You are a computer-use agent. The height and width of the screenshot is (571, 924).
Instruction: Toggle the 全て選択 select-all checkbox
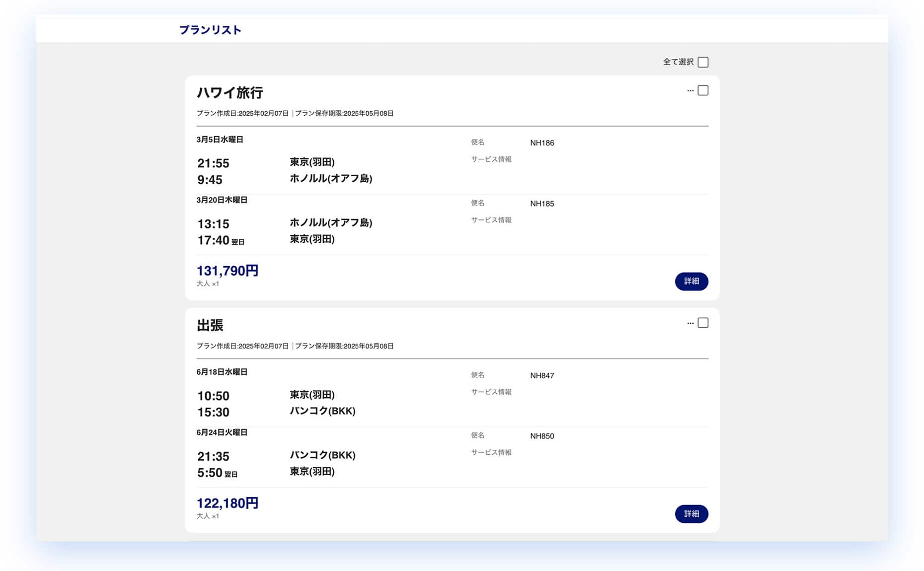703,62
